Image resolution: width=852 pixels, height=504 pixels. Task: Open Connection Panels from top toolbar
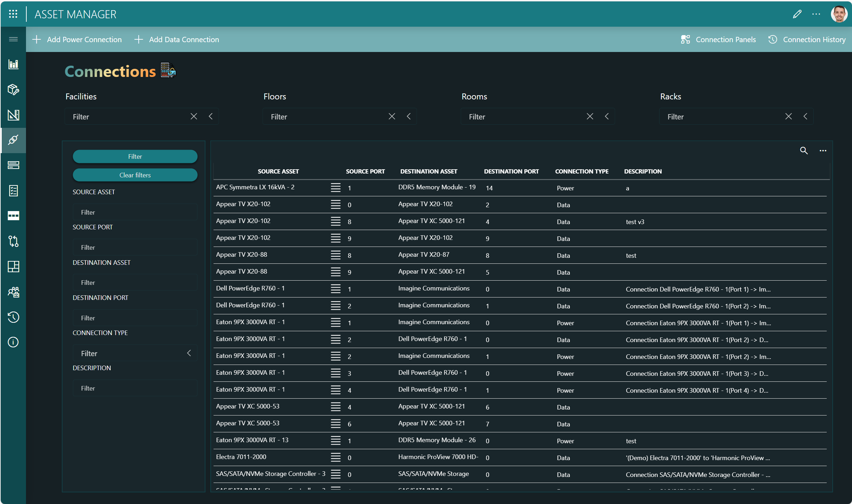(719, 39)
